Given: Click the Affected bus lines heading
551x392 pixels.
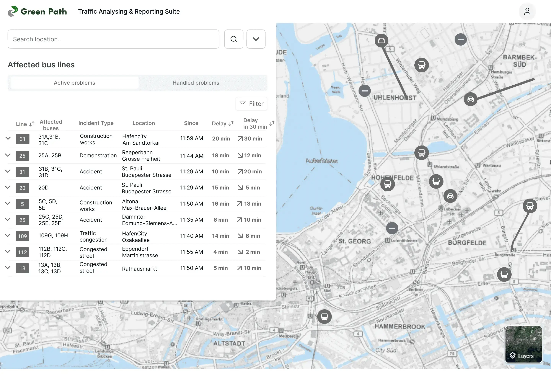Looking at the screenshot, I should 41,65.
